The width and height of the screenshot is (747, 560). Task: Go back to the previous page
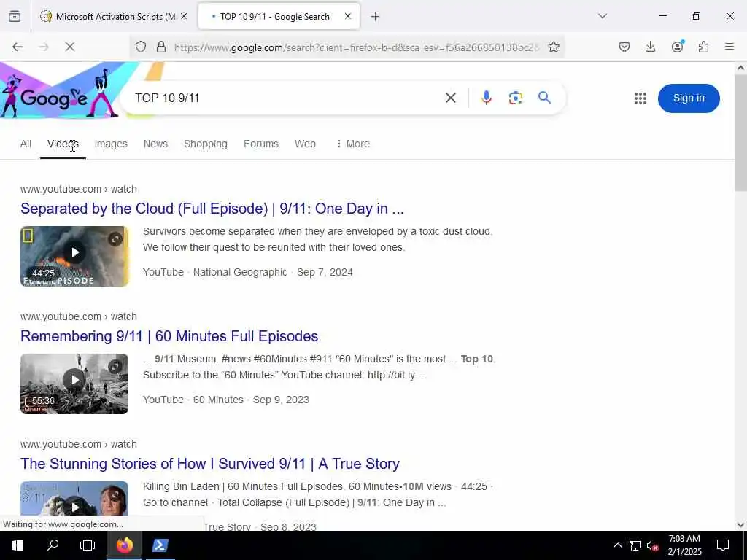(x=18, y=47)
